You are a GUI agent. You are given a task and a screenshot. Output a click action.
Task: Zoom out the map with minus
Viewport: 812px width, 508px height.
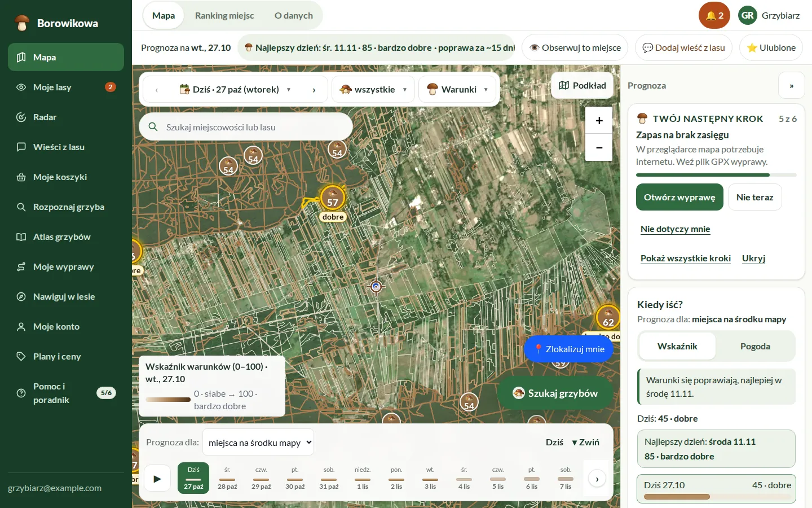pyautogui.click(x=599, y=147)
